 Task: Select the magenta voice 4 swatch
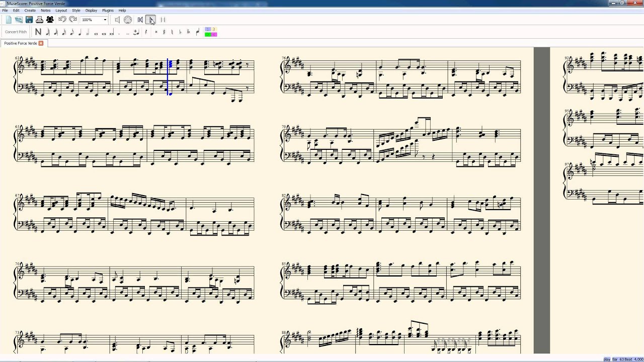click(x=214, y=34)
